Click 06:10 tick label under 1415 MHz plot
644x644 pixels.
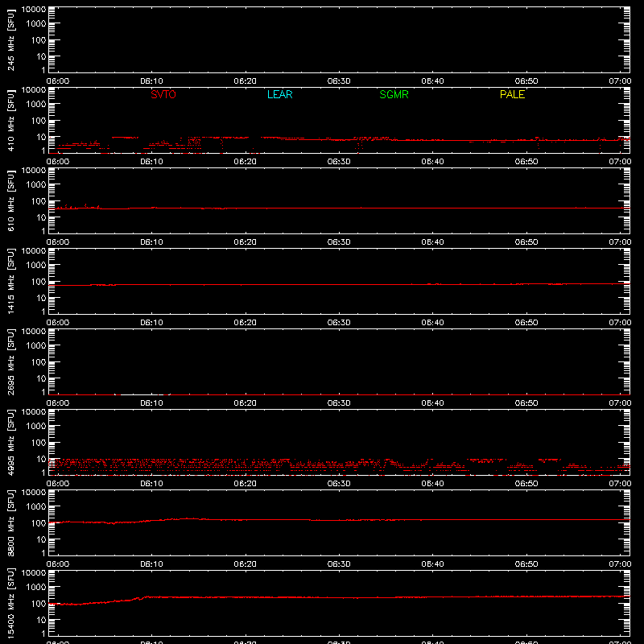click(151, 323)
